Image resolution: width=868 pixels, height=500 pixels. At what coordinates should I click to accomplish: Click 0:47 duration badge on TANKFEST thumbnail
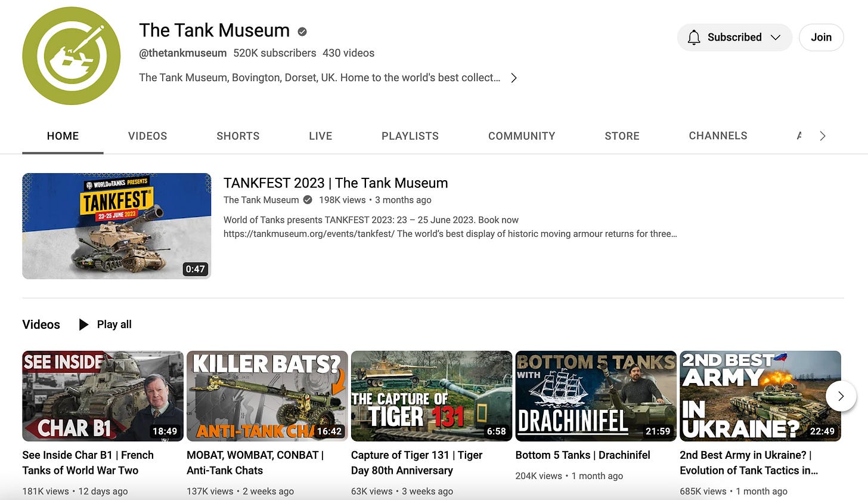[x=195, y=269]
